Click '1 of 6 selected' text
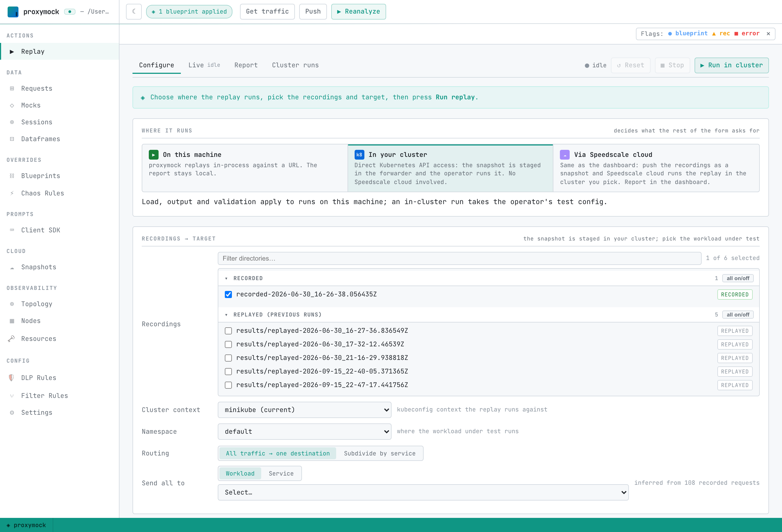This screenshot has height=532, width=782. [x=733, y=258]
